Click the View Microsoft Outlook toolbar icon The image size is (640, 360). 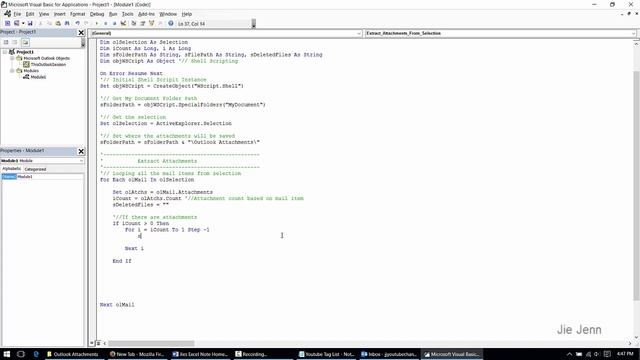[x=7, y=24]
